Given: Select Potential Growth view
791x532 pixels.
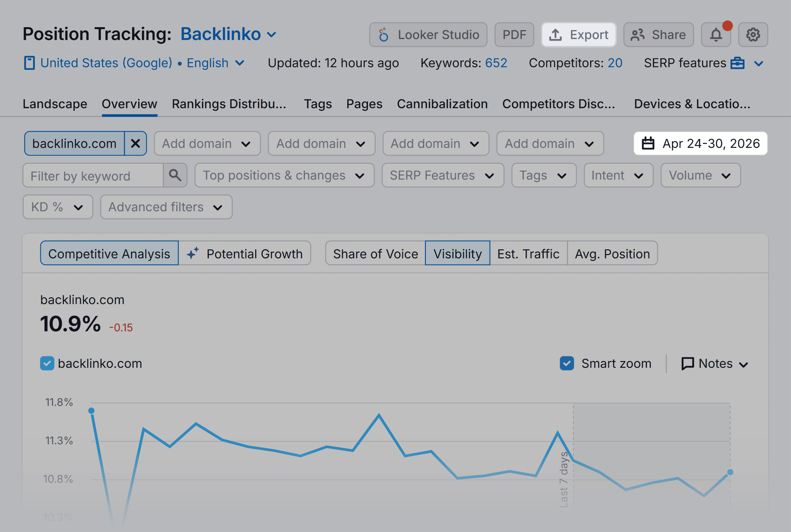Looking at the screenshot, I should (x=245, y=253).
